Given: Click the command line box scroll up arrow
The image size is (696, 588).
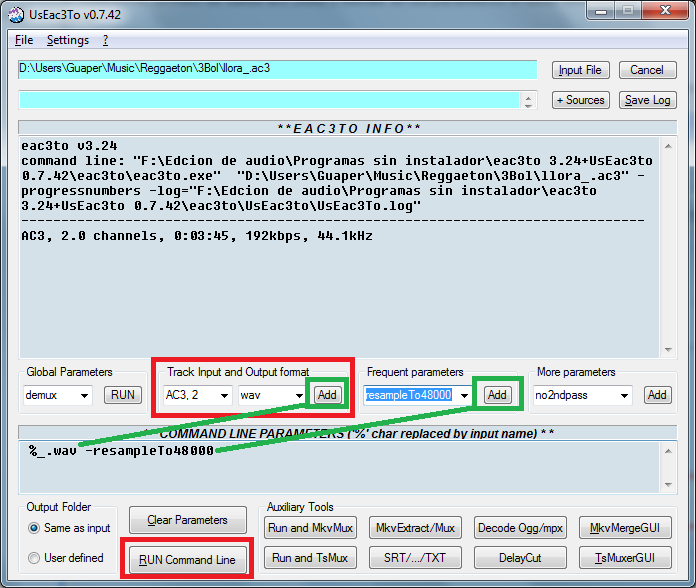Looking at the screenshot, I should point(668,451).
